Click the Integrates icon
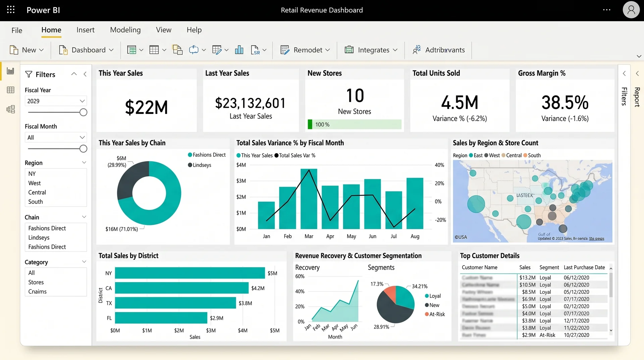Viewport: 644px width, 360px height. click(x=349, y=50)
